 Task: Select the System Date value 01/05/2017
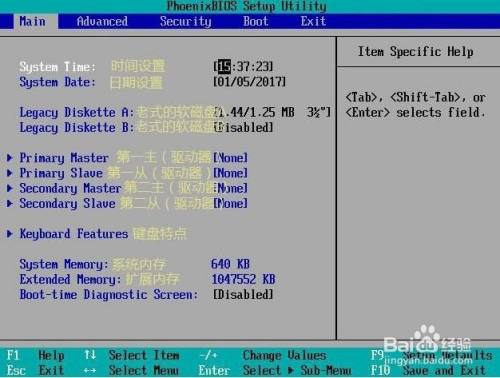coord(249,82)
